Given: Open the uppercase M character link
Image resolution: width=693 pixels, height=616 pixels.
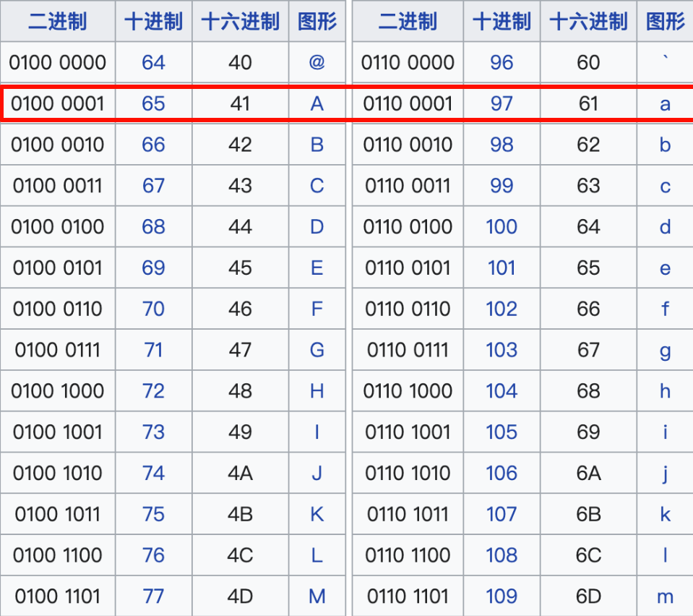Looking at the screenshot, I should point(317,596).
